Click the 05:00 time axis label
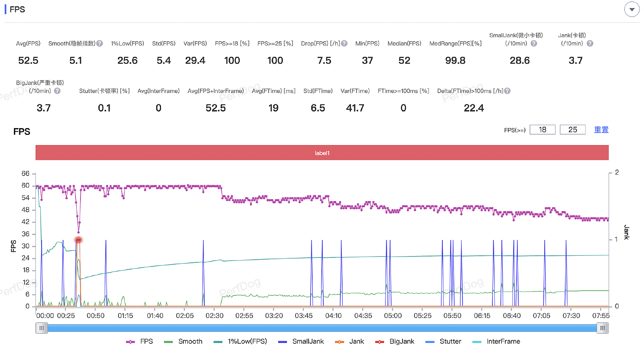Image resolution: width=644 pixels, height=347 pixels. click(x=392, y=316)
